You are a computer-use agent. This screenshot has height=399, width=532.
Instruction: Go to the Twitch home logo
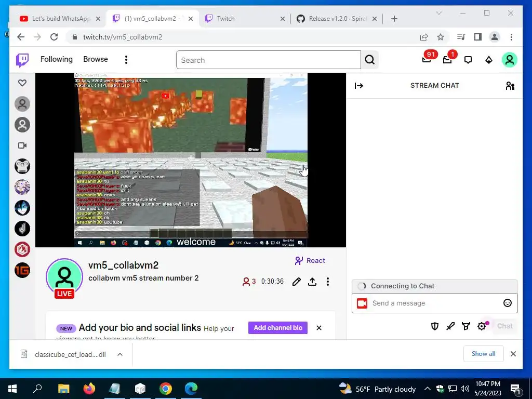tap(22, 60)
